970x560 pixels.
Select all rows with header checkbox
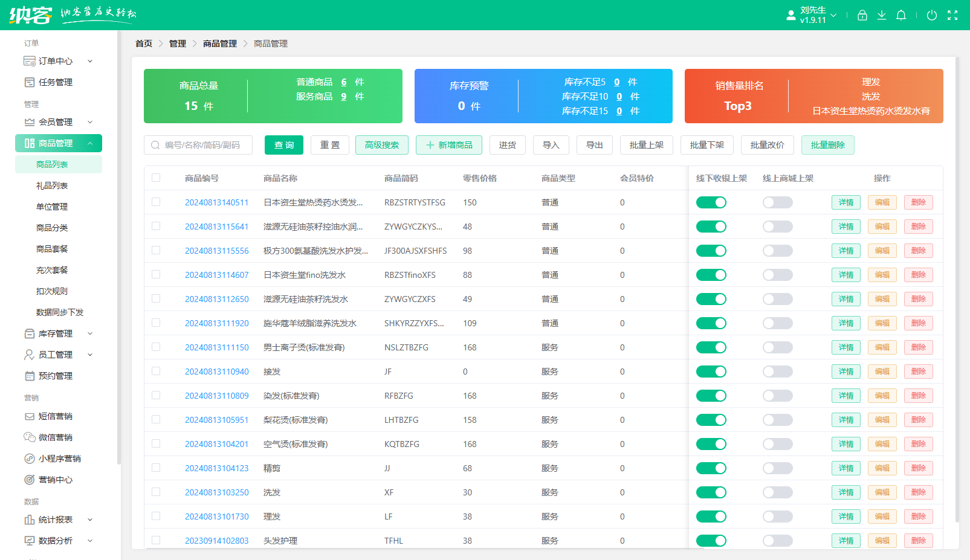(x=156, y=178)
